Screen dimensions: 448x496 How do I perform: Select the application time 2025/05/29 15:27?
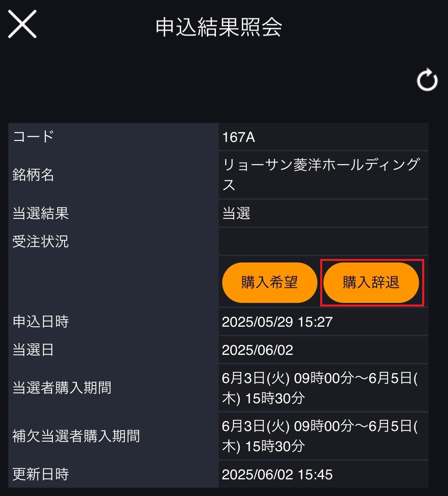(277, 322)
